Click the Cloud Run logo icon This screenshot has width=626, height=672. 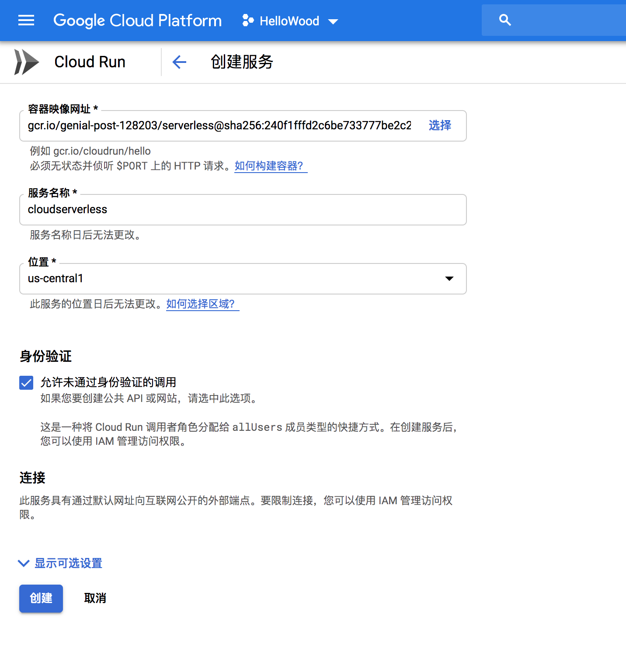26,62
